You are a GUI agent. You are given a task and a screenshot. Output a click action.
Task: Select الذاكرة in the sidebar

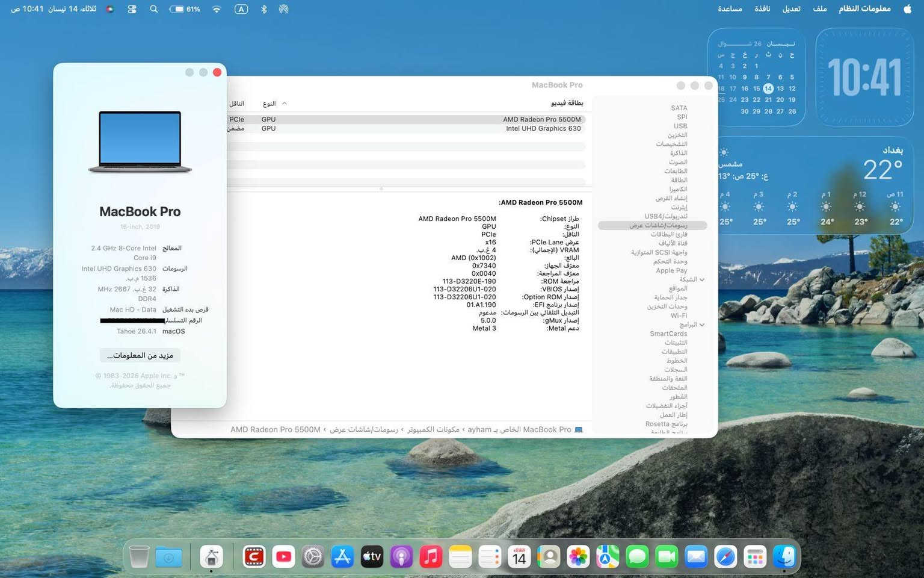679,153
